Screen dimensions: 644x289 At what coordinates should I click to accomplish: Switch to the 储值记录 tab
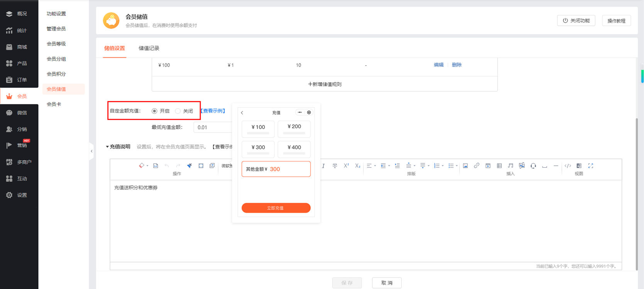tap(149, 48)
